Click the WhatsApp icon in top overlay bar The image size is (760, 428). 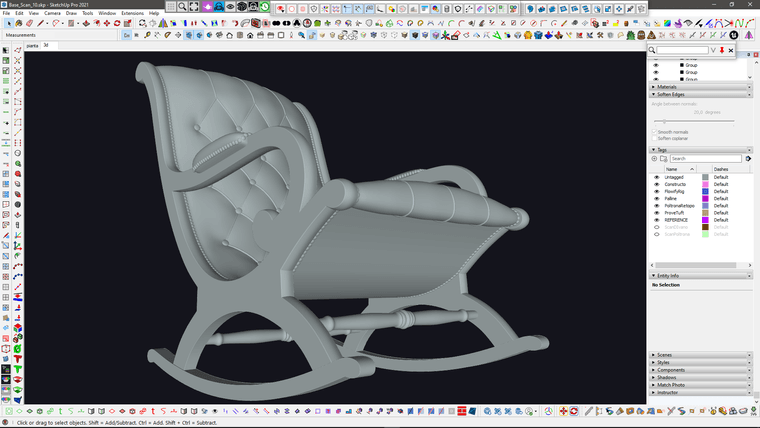tap(265, 7)
